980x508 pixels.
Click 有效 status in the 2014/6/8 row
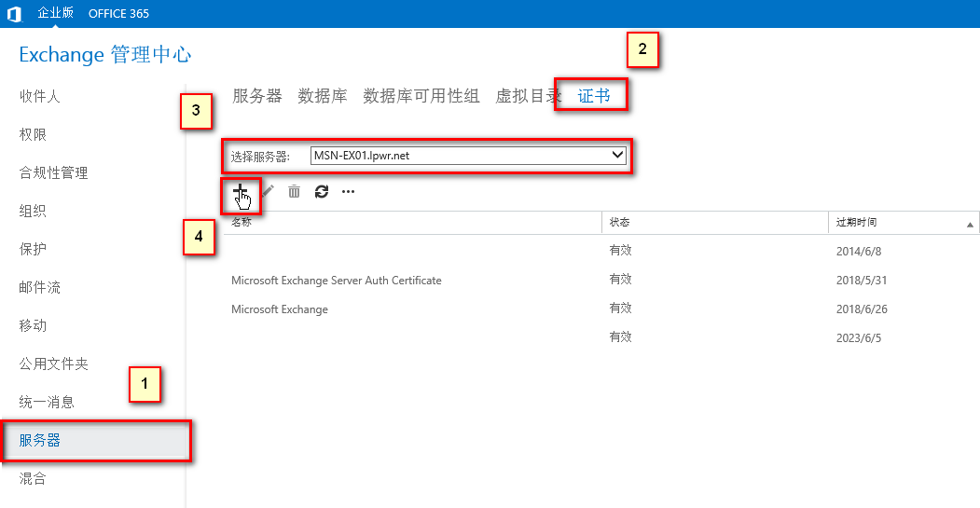click(621, 250)
